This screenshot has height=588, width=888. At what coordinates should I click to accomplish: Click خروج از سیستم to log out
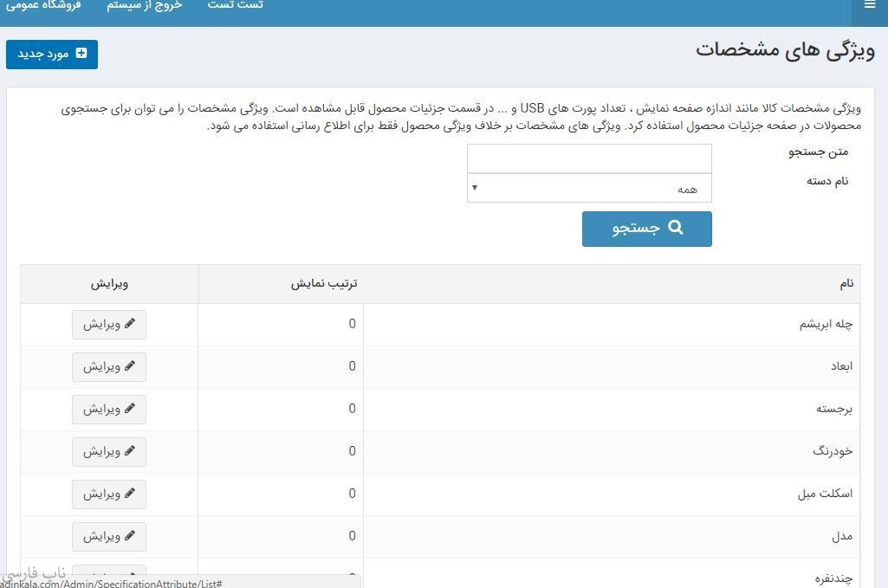(145, 5)
